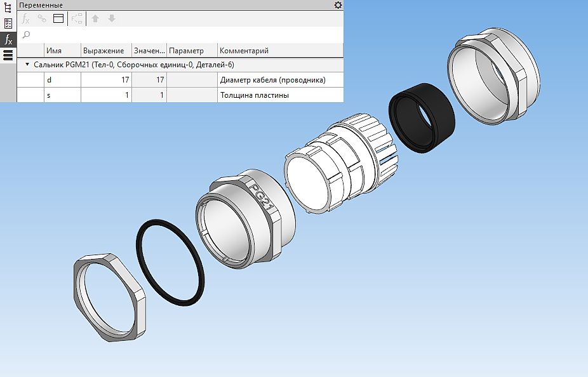Image resolution: width=588 pixels, height=377 pixels.
Task: Select the expression cell for variable d
Action: coord(105,80)
